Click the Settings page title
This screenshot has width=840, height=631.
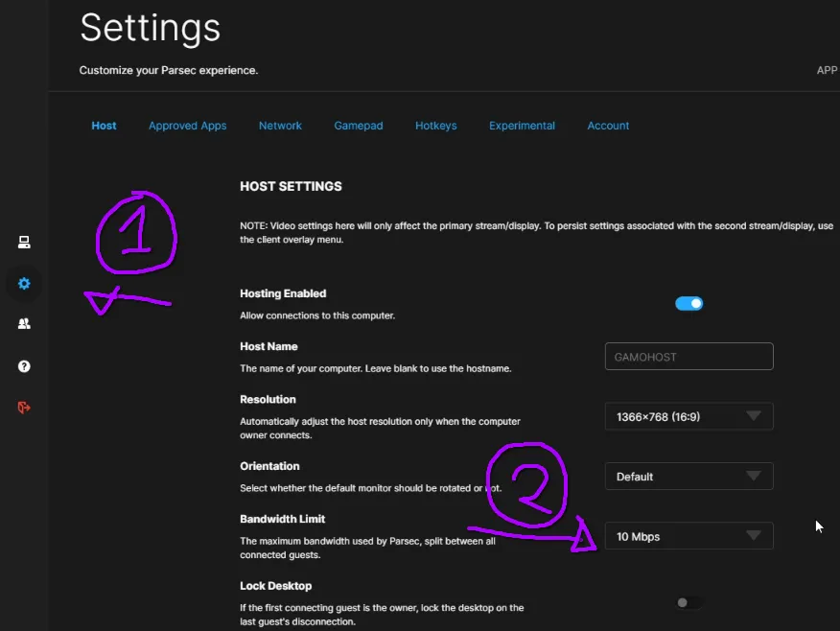tap(150, 28)
